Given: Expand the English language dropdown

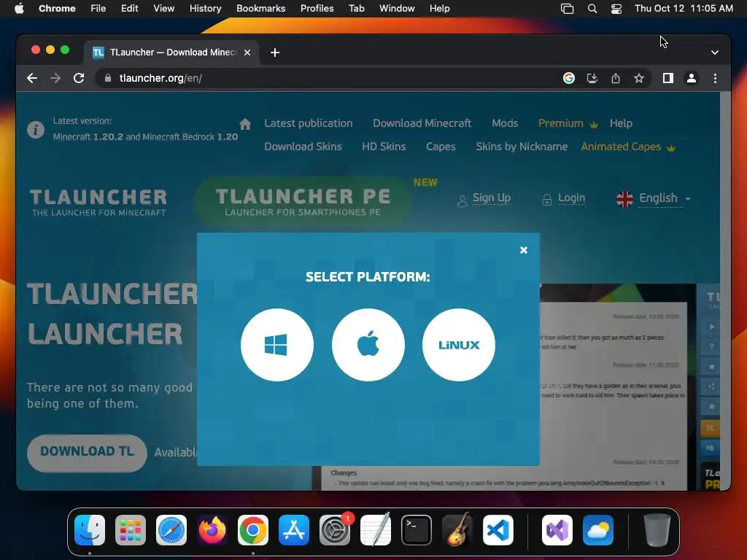Looking at the screenshot, I should pos(654,198).
